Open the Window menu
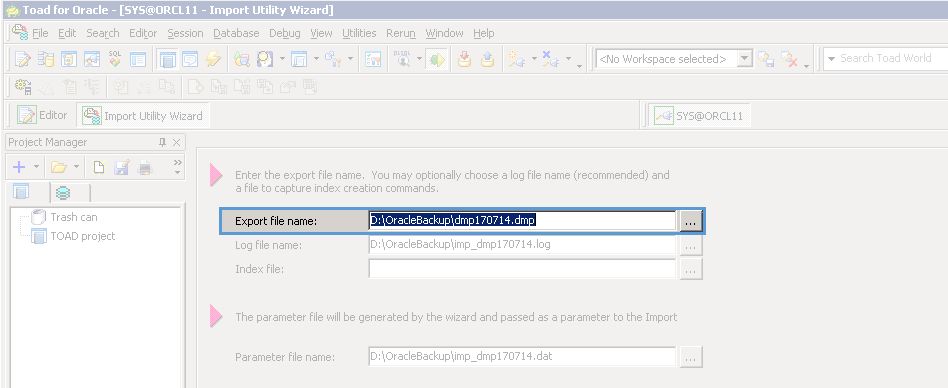 444,33
